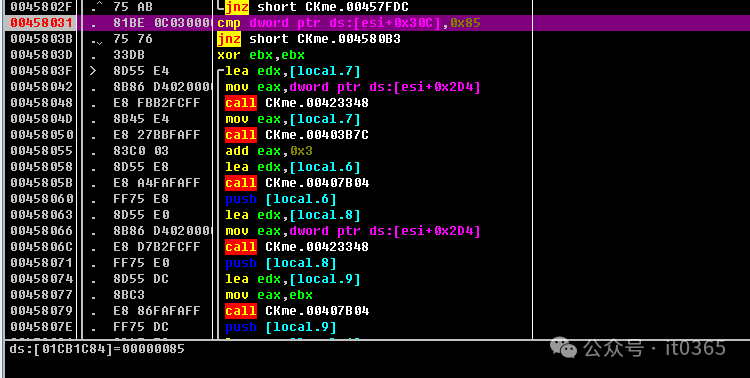Screen dimensions: 750x378
Task: Select jnz short CKme.004580B3 instruction
Action: pos(309,39)
